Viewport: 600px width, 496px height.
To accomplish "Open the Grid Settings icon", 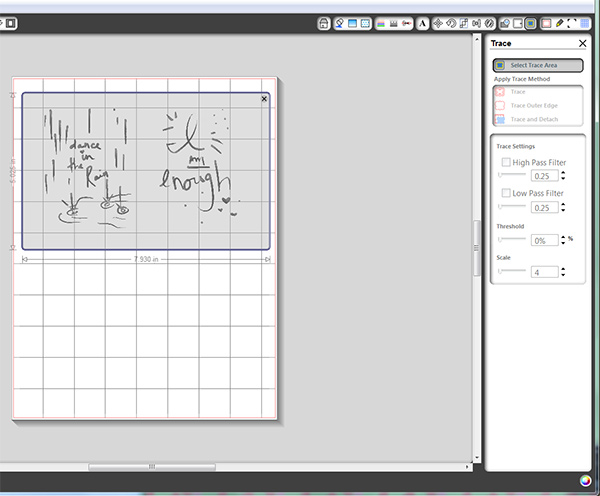I will 585,24.
